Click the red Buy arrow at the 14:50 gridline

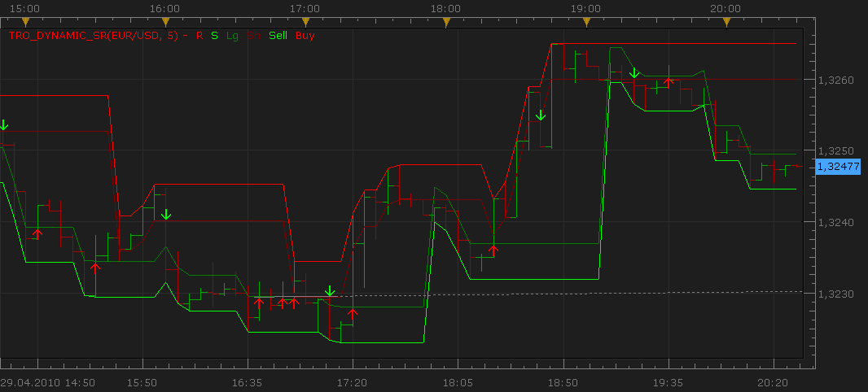click(37, 234)
